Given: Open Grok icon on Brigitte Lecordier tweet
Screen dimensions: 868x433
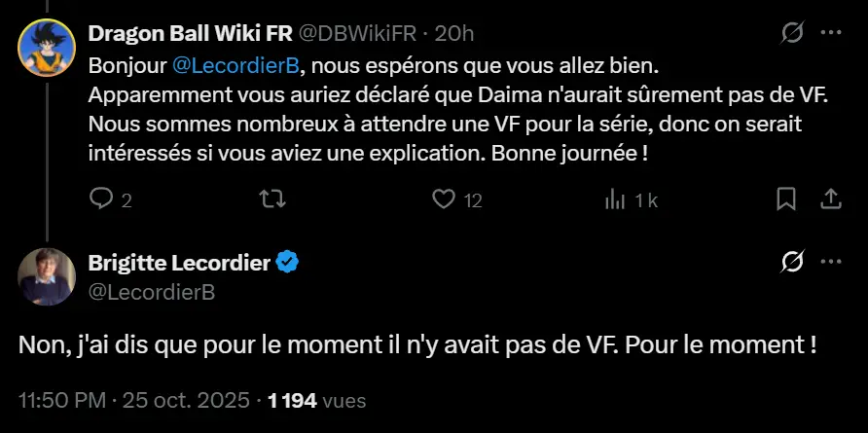Looking at the screenshot, I should [793, 261].
